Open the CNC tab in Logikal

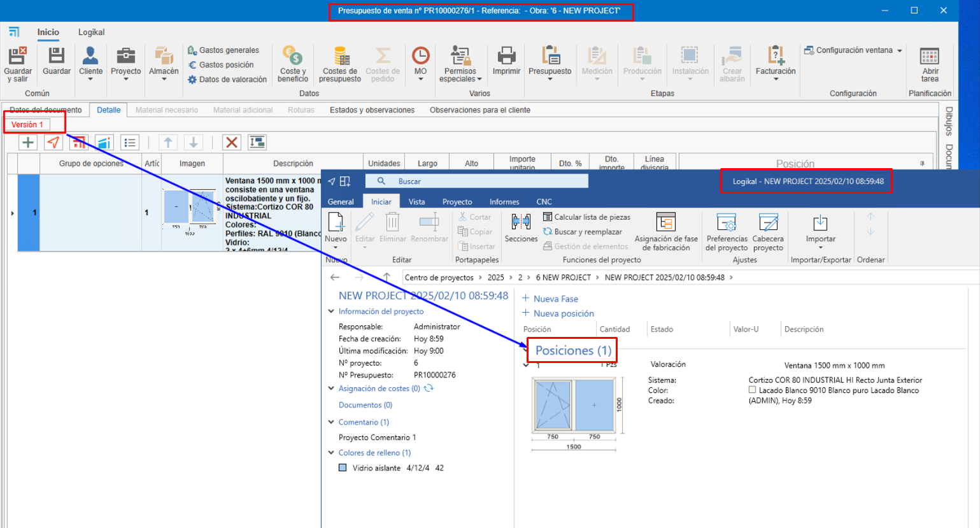[544, 202]
